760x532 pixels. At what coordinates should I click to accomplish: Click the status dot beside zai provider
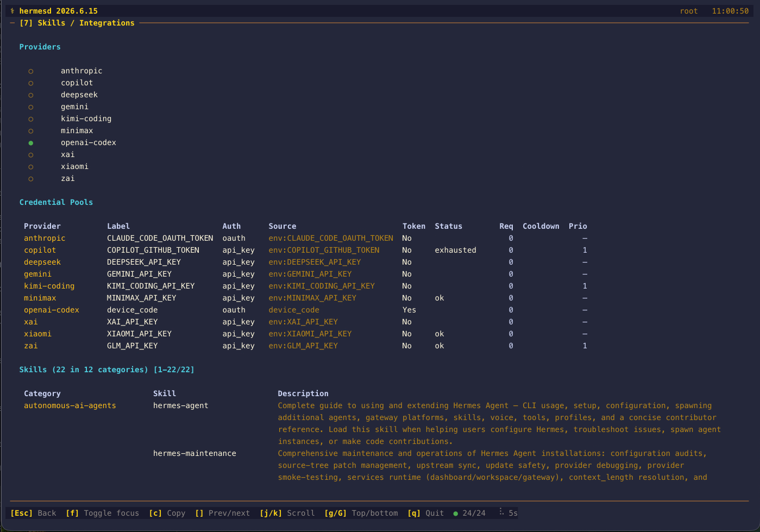point(31,179)
